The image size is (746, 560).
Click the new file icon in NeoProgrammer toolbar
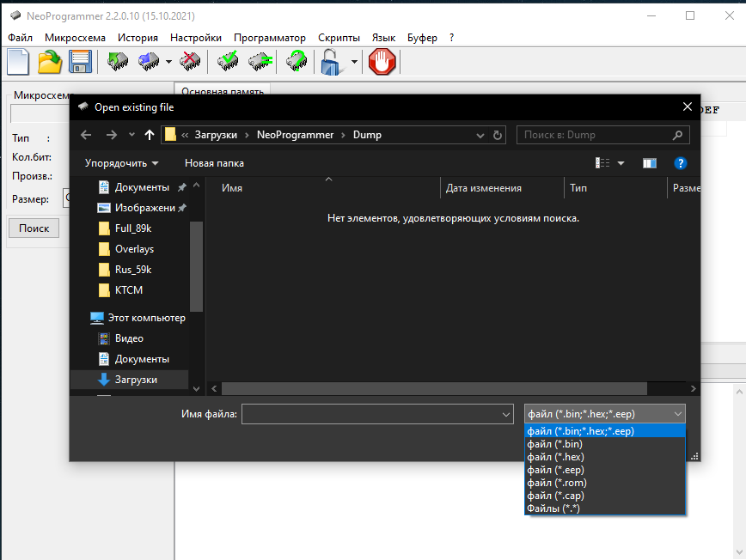19,63
